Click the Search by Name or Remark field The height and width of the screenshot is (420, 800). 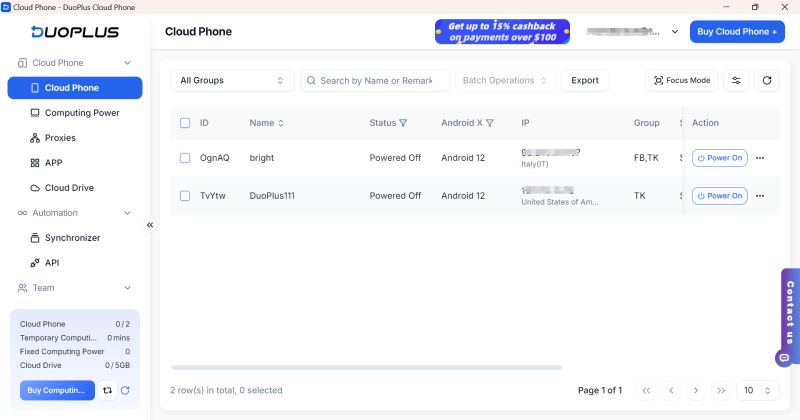376,80
